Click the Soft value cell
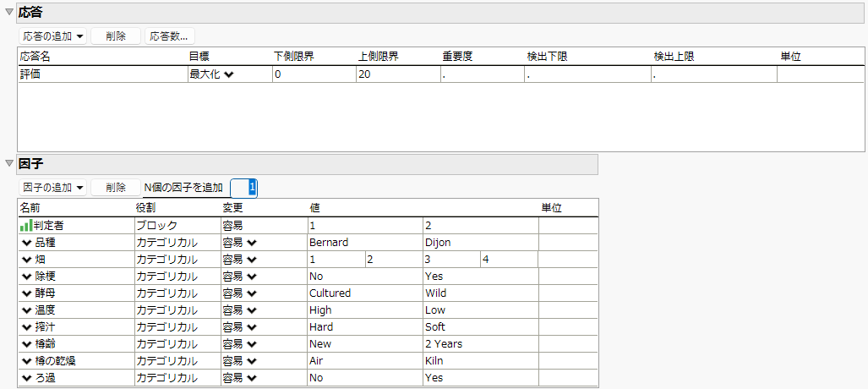The image size is (868, 389). pos(481,327)
